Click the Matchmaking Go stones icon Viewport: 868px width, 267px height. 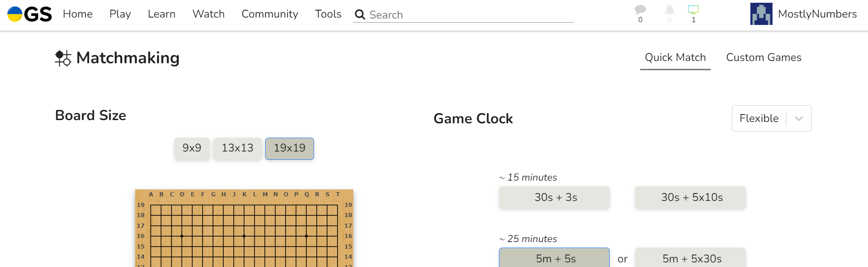63,58
